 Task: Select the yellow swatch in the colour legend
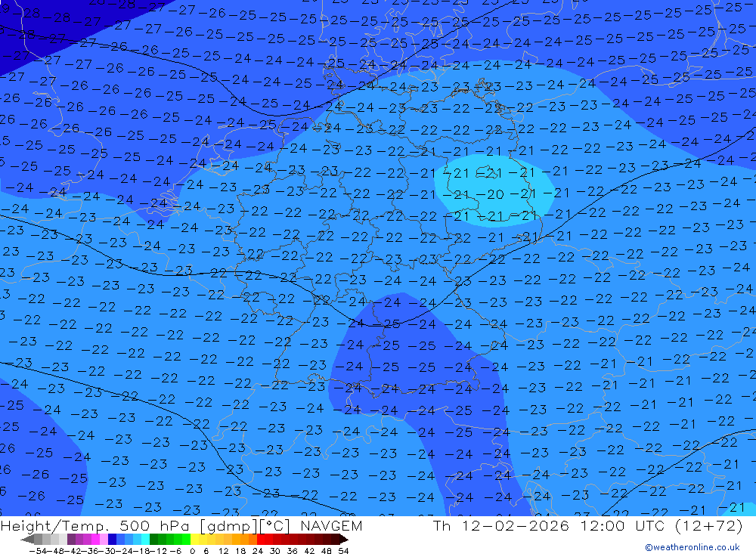(194, 539)
